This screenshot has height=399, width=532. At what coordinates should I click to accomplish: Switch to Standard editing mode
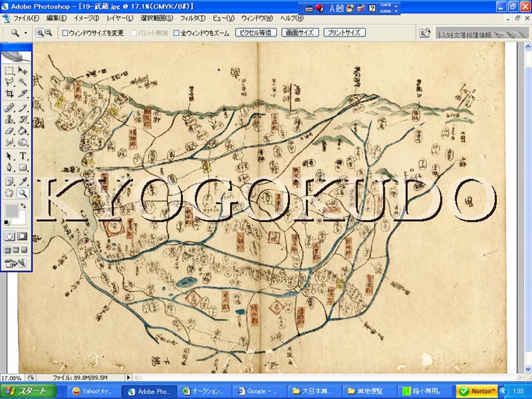[9, 236]
